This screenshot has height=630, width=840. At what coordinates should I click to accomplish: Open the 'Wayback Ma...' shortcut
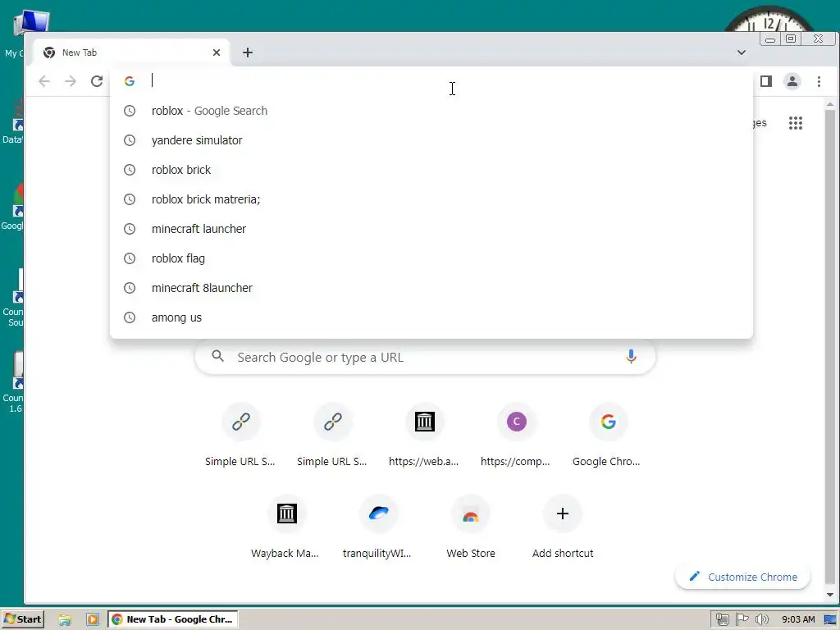286,527
